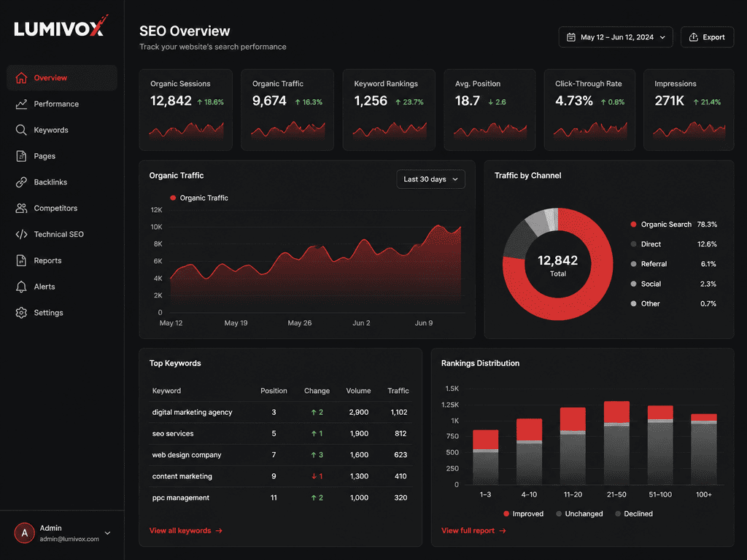Open the Keyword Rankings stat card
Image resolution: width=747 pixels, height=560 pixels.
coord(389,110)
